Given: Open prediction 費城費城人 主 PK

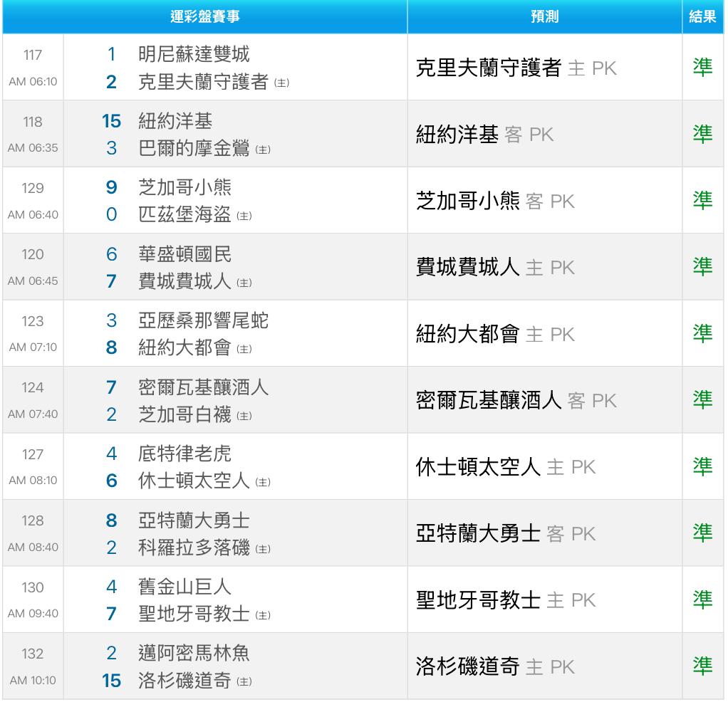Looking at the screenshot, I should pos(495,267).
